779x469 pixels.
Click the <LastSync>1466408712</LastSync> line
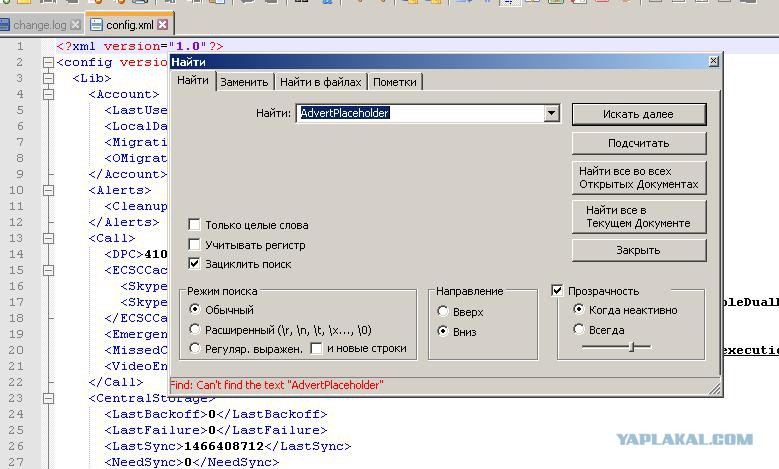point(228,446)
